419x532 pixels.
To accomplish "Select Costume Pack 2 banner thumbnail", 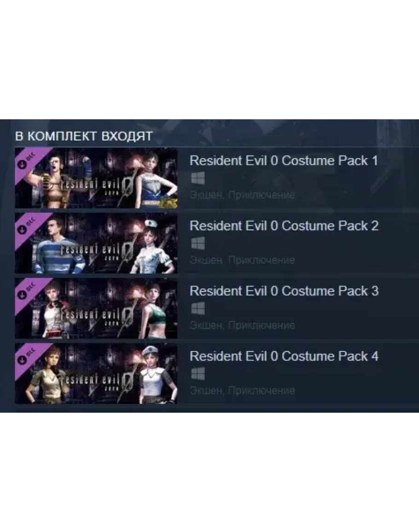I will [96, 243].
